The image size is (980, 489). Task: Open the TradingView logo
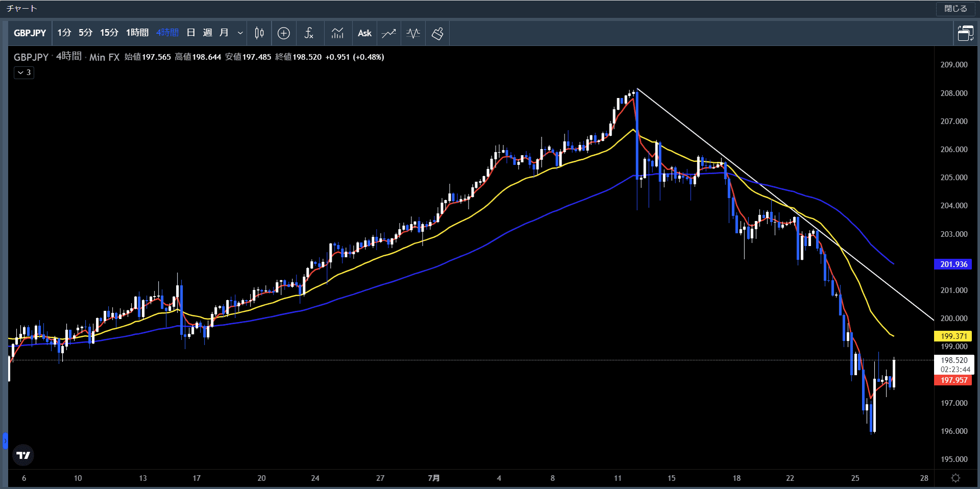(x=23, y=455)
